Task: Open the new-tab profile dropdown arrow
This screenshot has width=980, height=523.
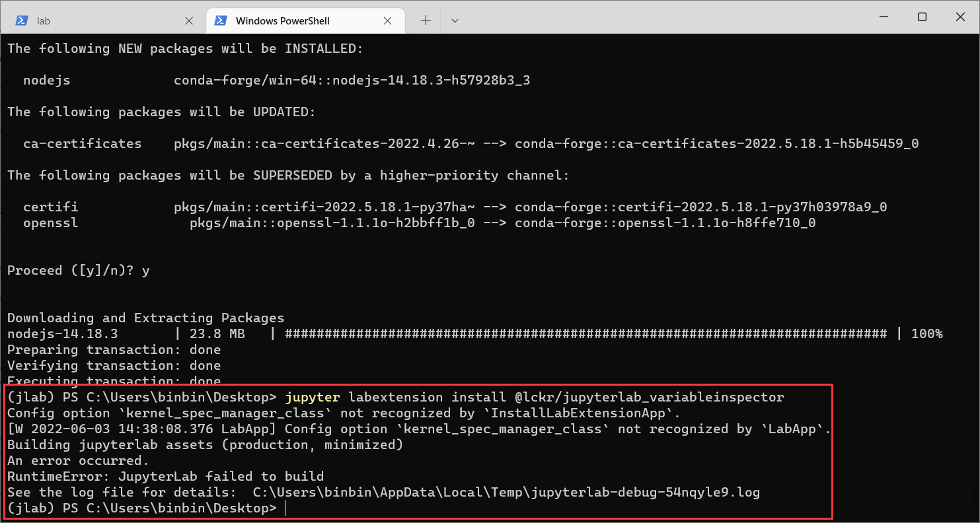Action: 455,20
